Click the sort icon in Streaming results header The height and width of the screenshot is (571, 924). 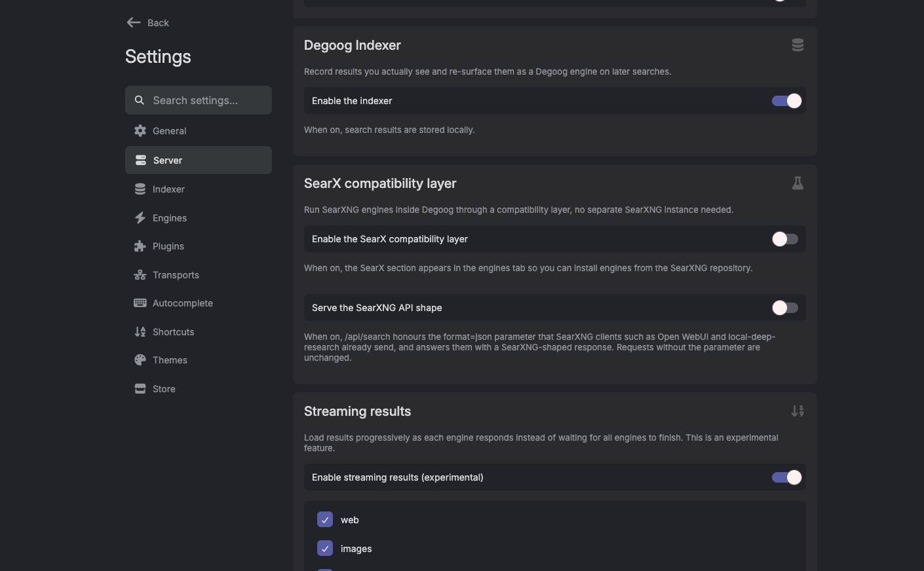click(x=798, y=411)
